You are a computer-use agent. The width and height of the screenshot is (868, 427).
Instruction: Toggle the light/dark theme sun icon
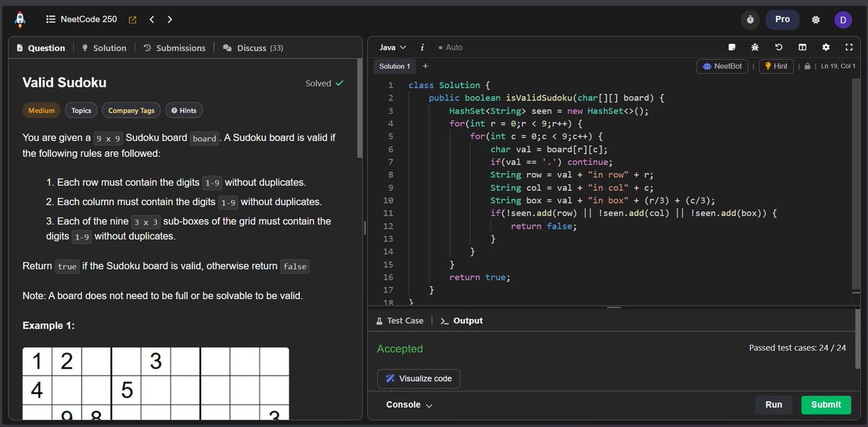(816, 20)
